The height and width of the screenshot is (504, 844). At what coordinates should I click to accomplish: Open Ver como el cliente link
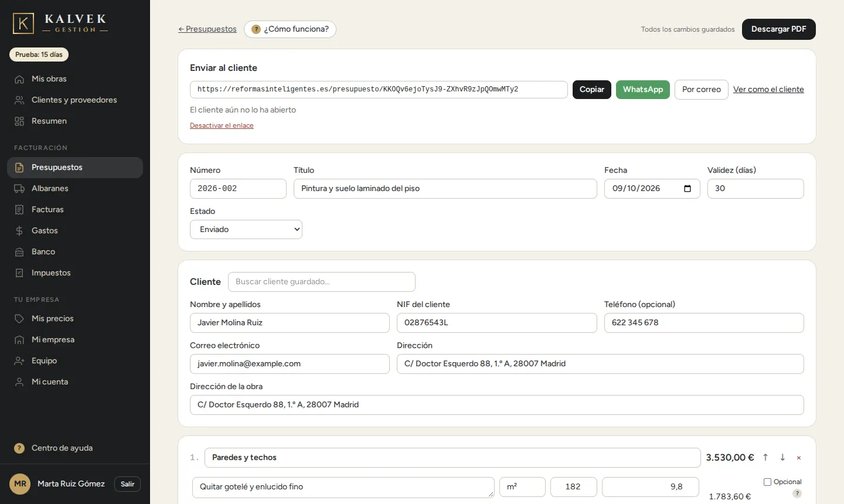click(768, 90)
